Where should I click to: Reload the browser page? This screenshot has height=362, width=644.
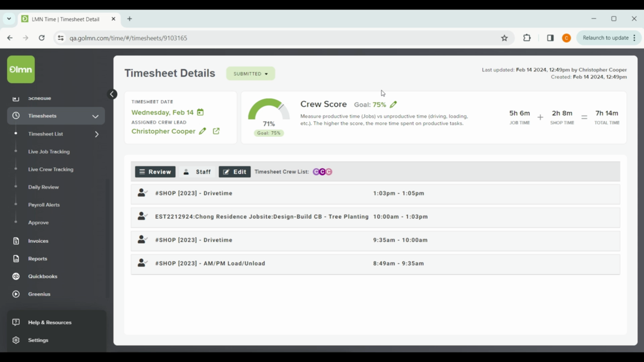point(42,38)
